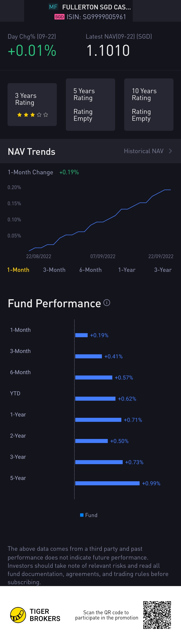181x644 pixels.
Task: Click the 5-Year performance bar
Action: click(x=107, y=483)
